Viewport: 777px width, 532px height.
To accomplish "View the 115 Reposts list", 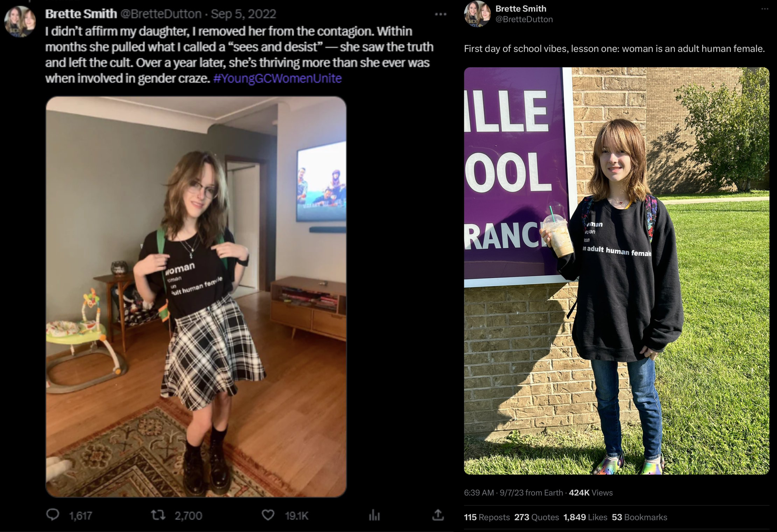I will click(487, 517).
